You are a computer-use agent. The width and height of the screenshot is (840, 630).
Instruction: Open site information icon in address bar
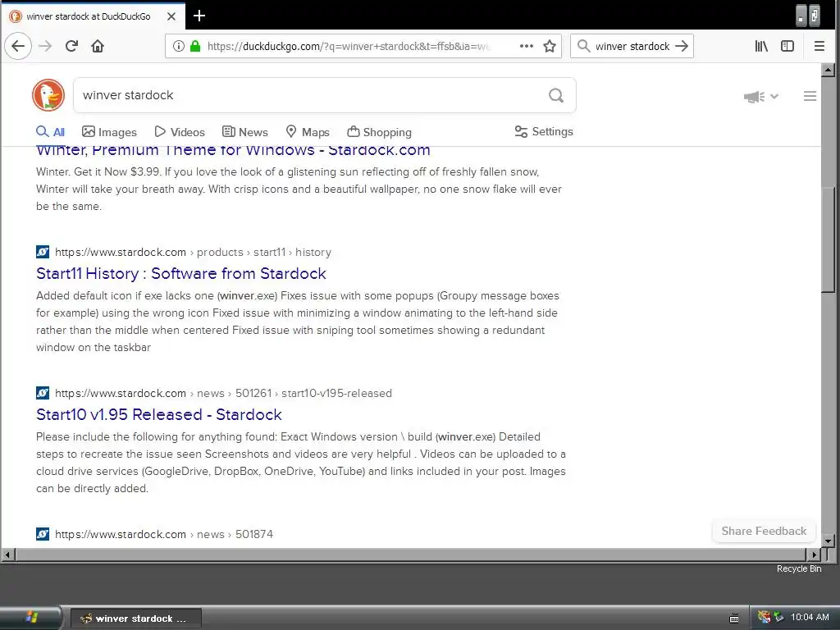pos(179,46)
